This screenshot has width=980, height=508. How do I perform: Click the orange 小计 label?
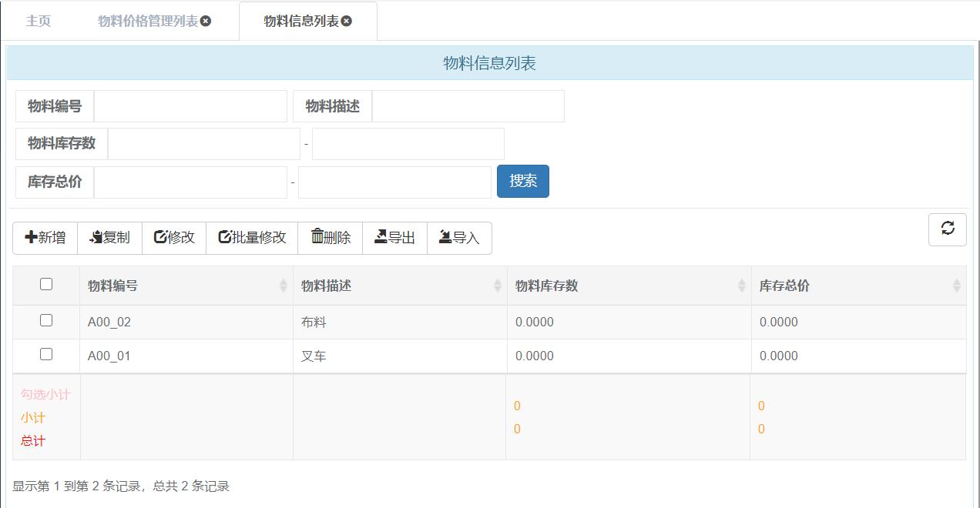click(33, 417)
